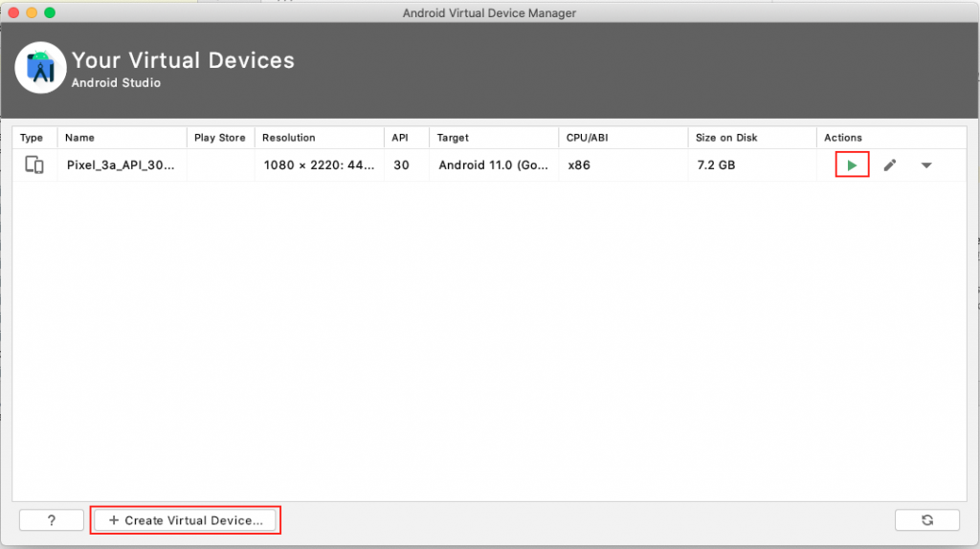Click the Android Studio logo icon

(40, 68)
